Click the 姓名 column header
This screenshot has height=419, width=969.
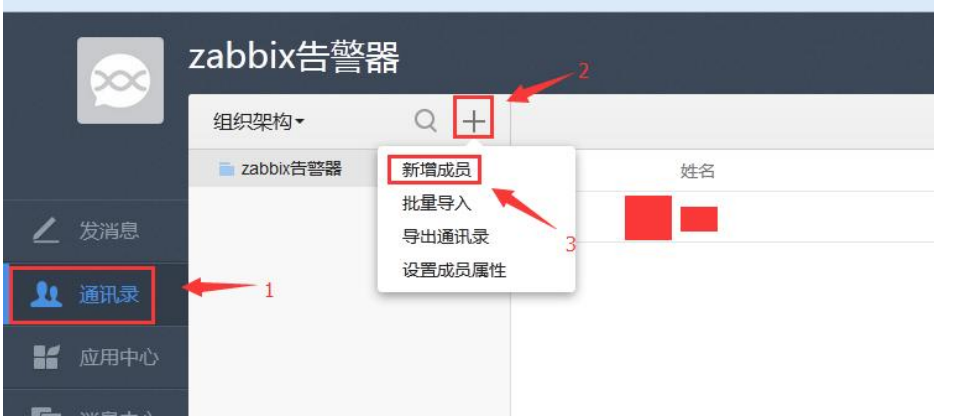(x=698, y=171)
